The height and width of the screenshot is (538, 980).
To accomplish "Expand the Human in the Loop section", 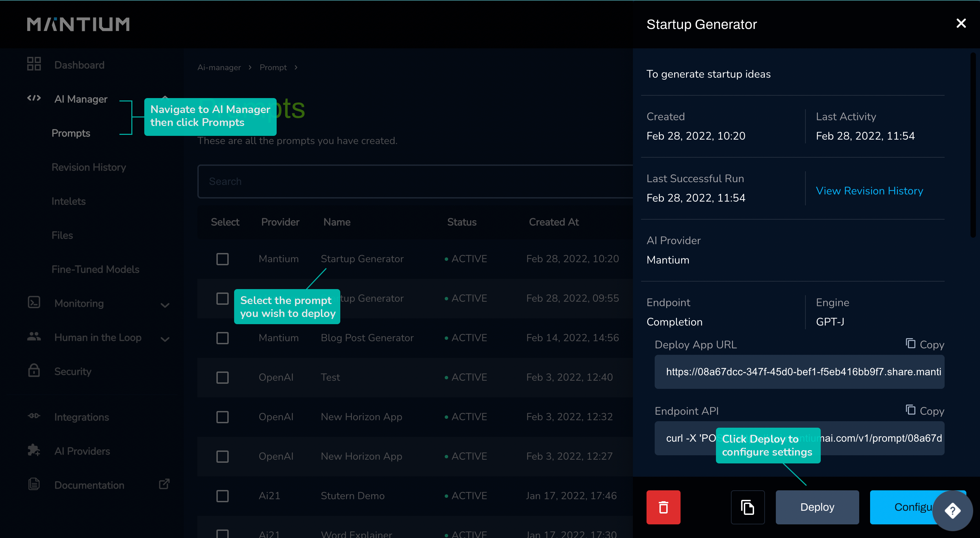I will [165, 338].
